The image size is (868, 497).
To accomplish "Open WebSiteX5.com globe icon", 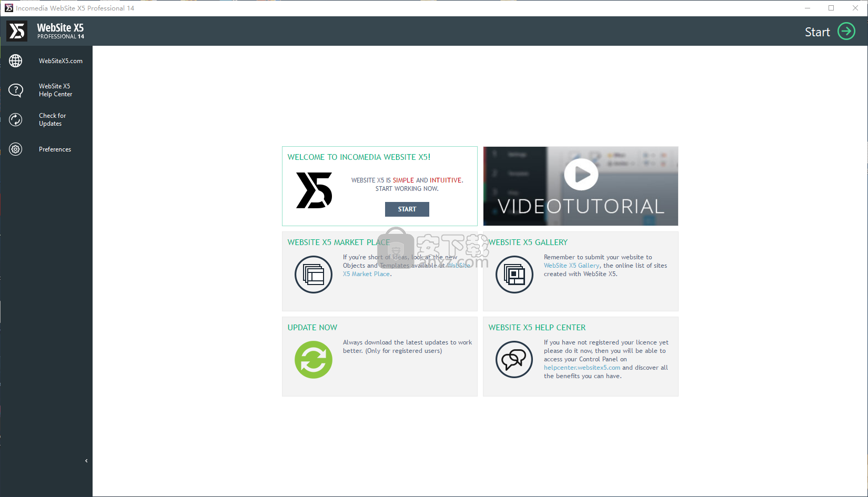I will (16, 61).
